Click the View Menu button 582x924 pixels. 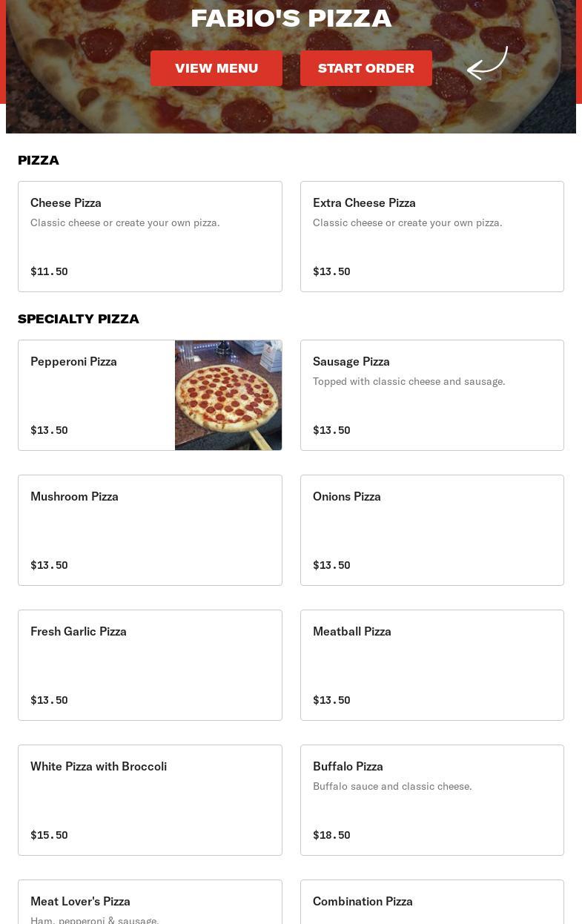[x=216, y=68]
